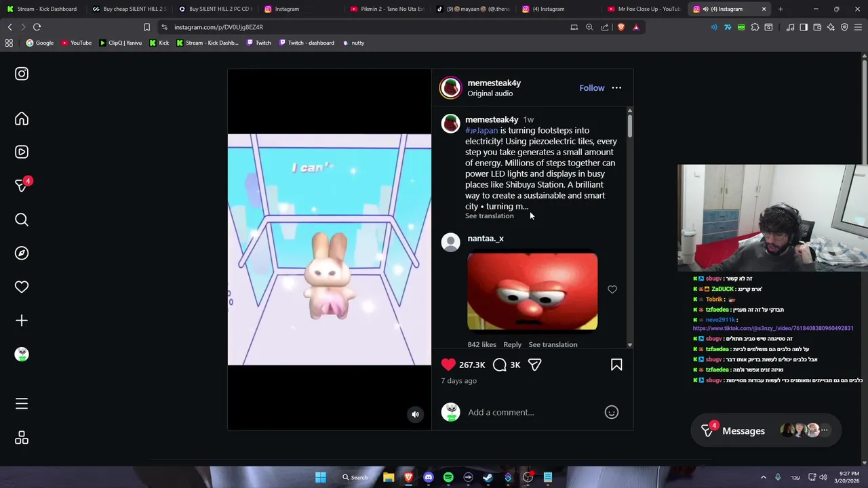Open nantaa._x's profile
868x488 pixels.
coord(486,239)
